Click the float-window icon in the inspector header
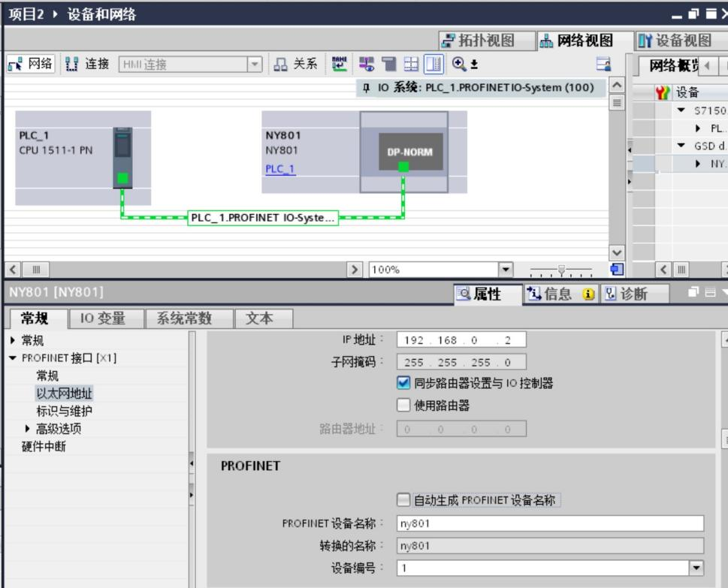Image resolution: width=728 pixels, height=588 pixels. pos(693,292)
